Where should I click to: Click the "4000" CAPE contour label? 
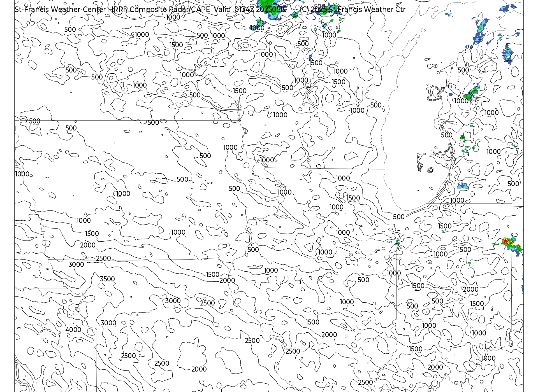coord(73,330)
